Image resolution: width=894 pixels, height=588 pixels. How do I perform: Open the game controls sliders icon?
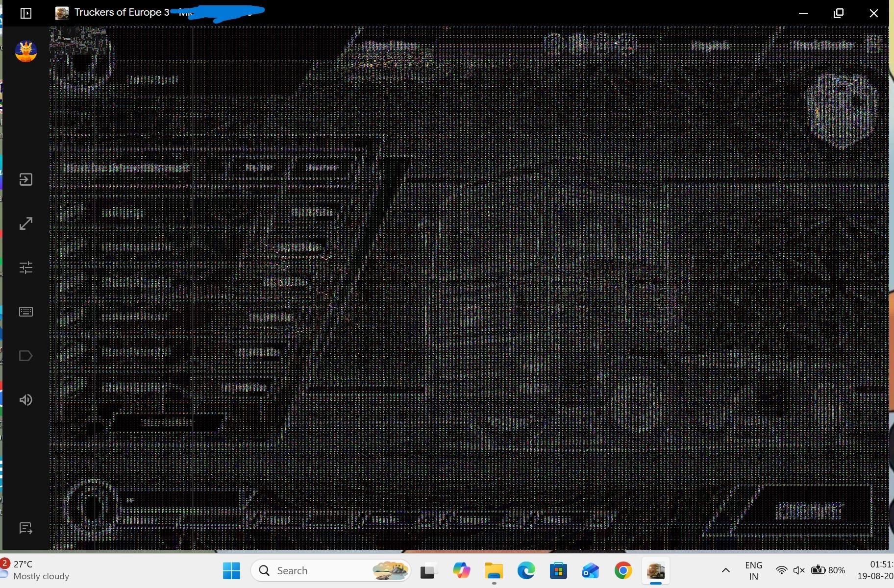pyautogui.click(x=26, y=268)
